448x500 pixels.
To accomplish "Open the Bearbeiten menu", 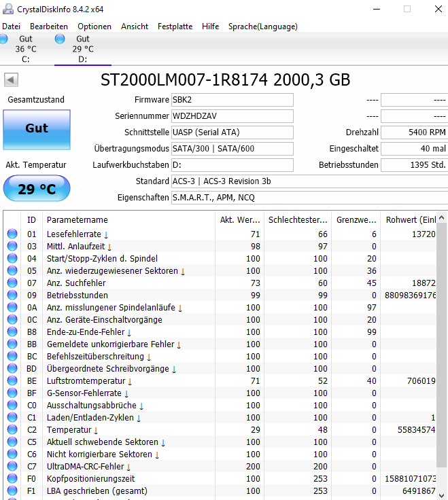I will [x=49, y=26].
